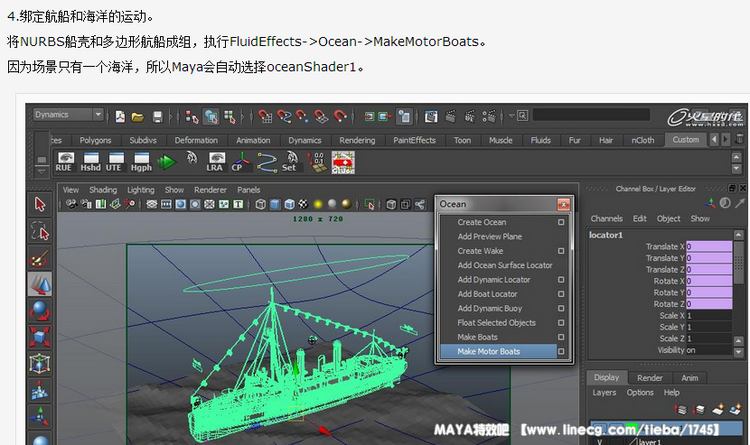Activate the Move tool with cones
750x445 pixels.
(40, 284)
